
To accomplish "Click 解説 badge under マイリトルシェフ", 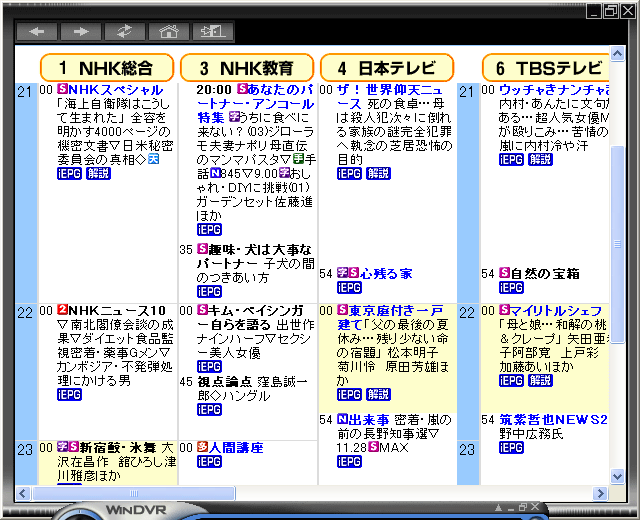I will [x=540, y=380].
